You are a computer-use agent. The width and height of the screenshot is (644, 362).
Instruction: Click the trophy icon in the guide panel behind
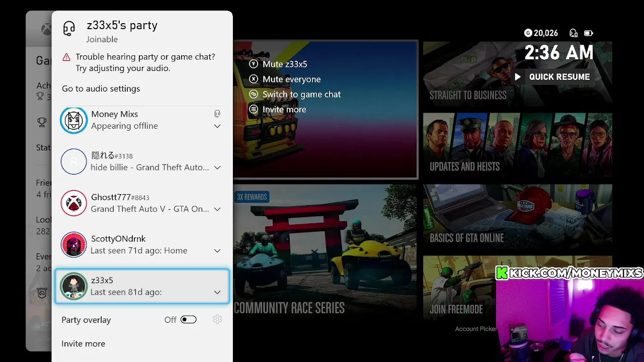[42, 122]
